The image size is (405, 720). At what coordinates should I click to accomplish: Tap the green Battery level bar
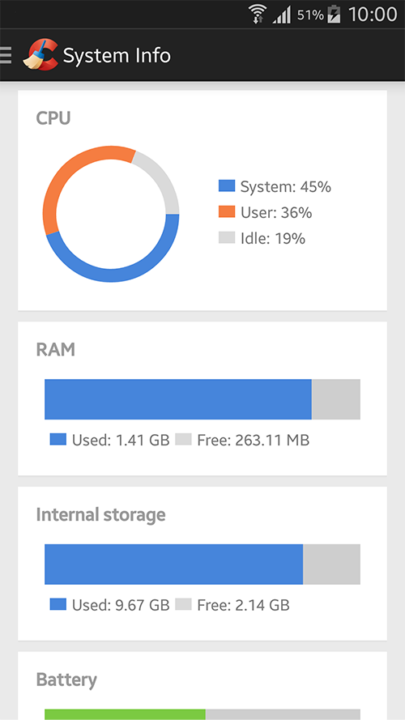pos(125,714)
